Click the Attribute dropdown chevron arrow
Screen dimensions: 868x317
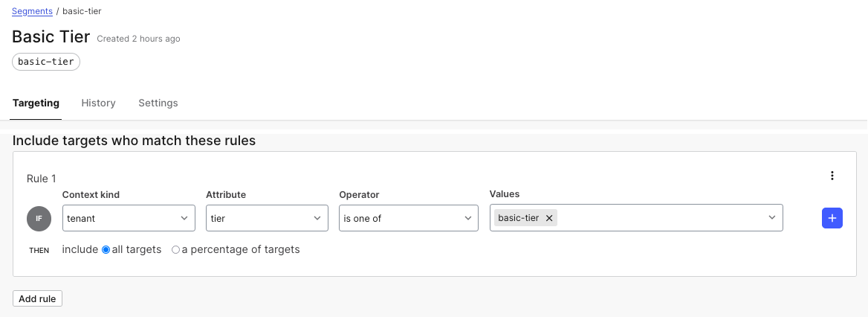(x=317, y=218)
